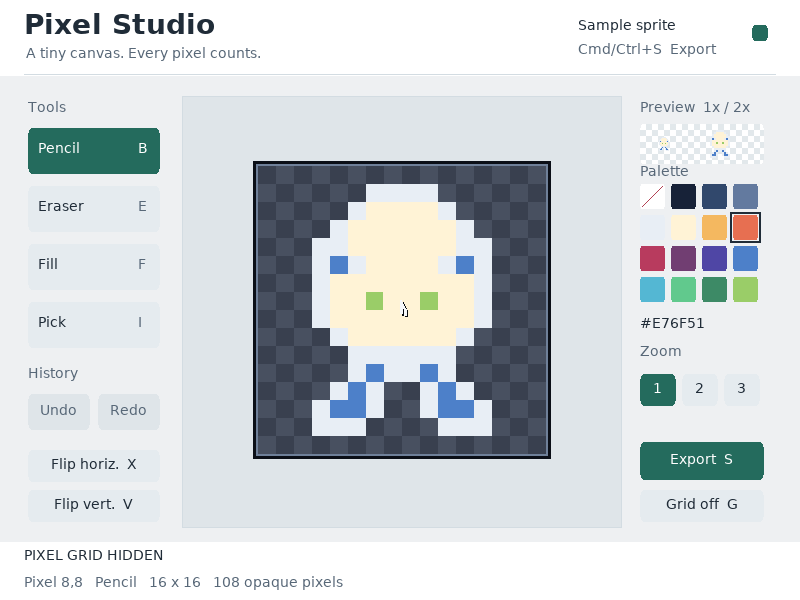The height and width of the screenshot is (600, 800).
Task: Toggle the Grid off G button
Action: tap(702, 505)
